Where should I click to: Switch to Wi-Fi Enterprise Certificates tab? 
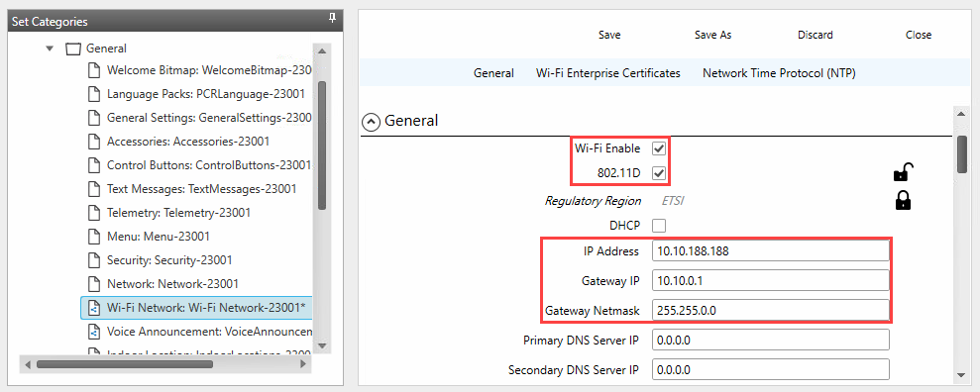coord(608,73)
